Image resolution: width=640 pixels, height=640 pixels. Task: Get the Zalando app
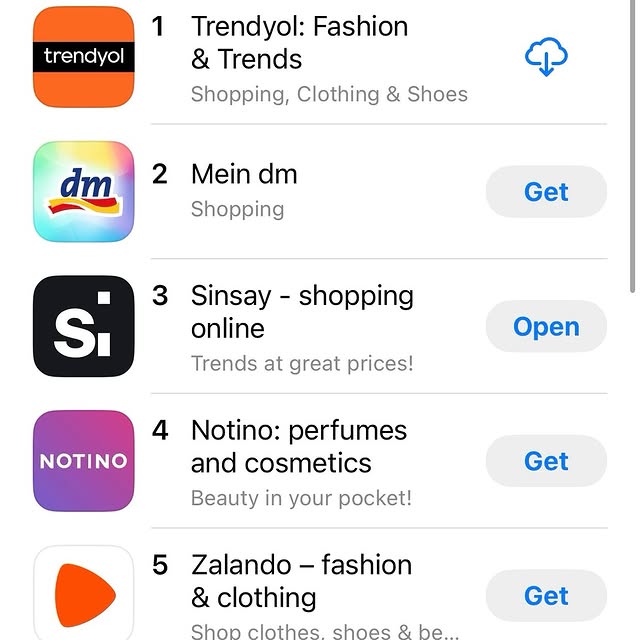[546, 596]
